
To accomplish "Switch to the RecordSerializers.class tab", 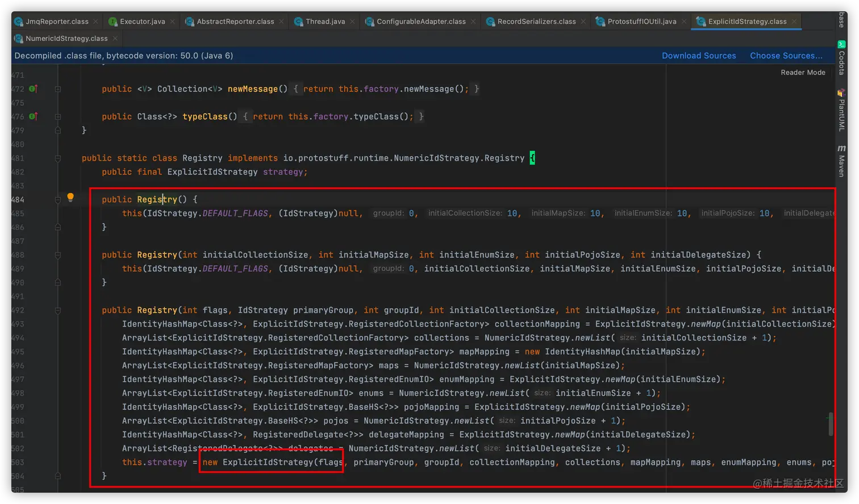I will coord(536,22).
